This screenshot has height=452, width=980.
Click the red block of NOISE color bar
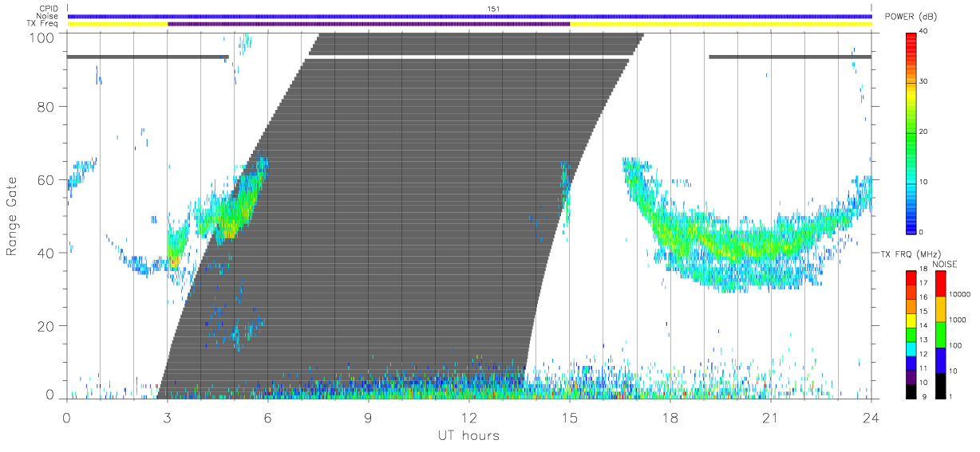point(941,284)
